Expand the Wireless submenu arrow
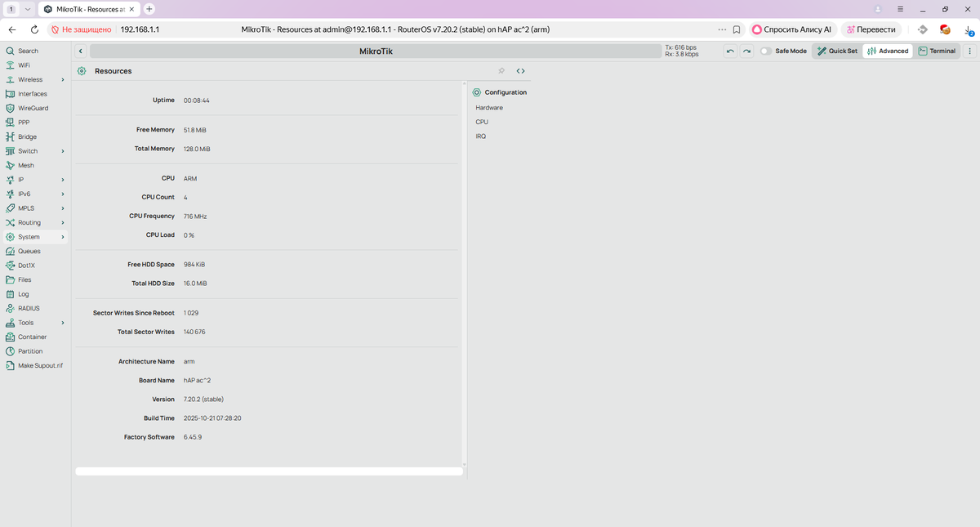 click(63, 79)
